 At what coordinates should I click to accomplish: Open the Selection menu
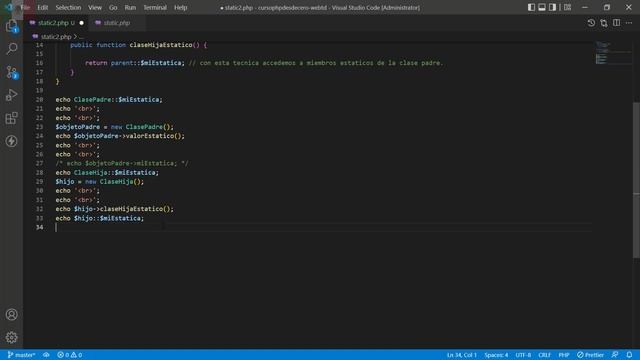[68, 7]
